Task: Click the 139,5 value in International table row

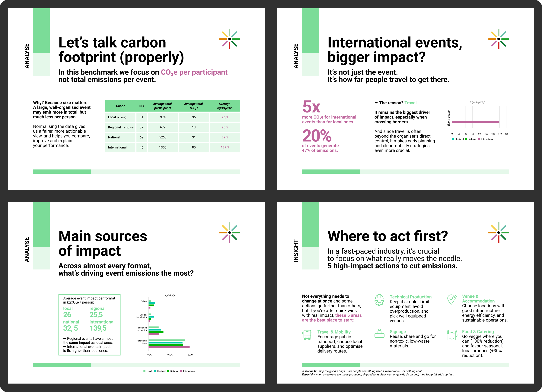Action: 225,147
